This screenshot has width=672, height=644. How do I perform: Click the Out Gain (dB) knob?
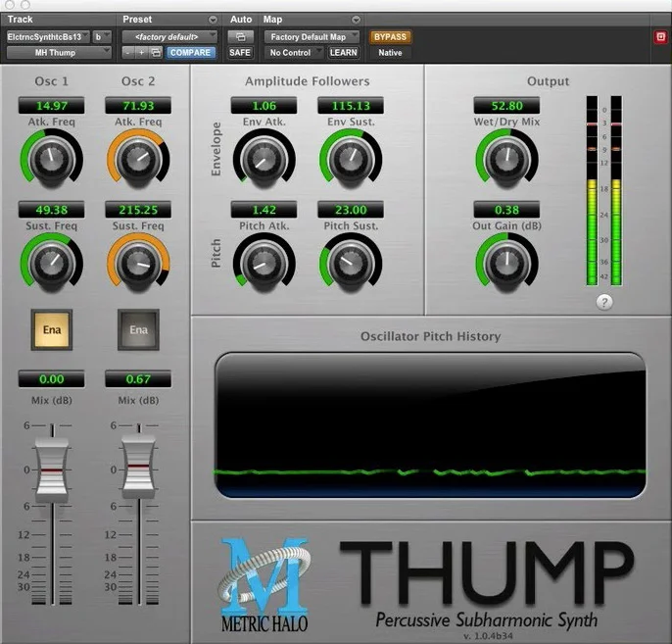tap(506, 263)
